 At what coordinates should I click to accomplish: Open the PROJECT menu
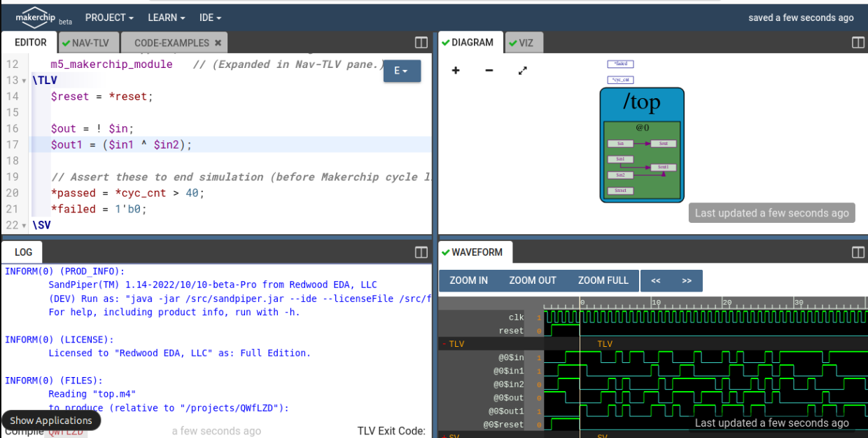pos(109,18)
